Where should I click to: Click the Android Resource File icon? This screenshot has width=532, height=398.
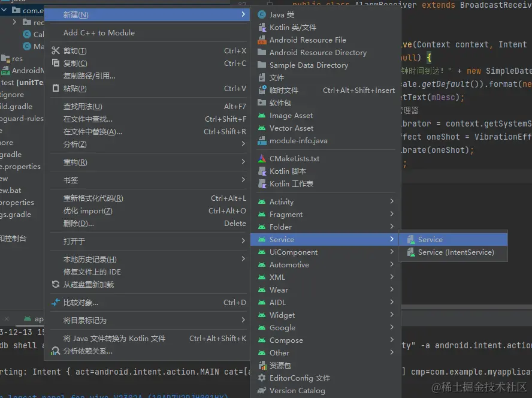(x=262, y=40)
